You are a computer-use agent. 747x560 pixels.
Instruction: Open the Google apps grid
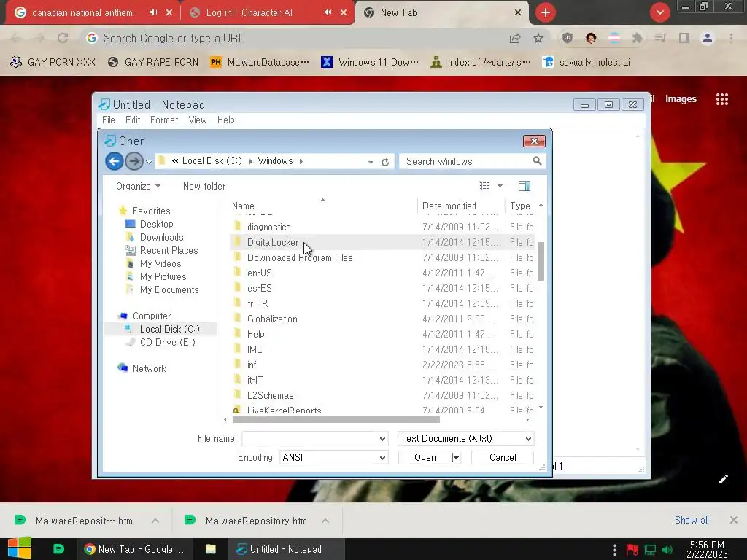coord(722,99)
